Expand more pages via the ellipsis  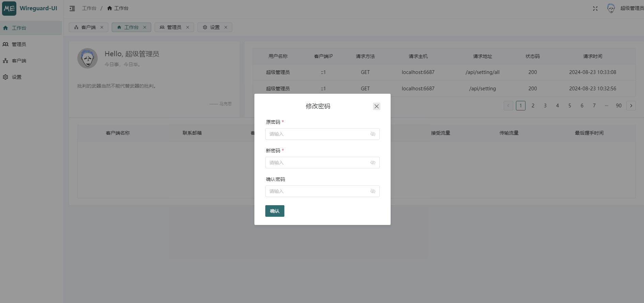(x=606, y=106)
